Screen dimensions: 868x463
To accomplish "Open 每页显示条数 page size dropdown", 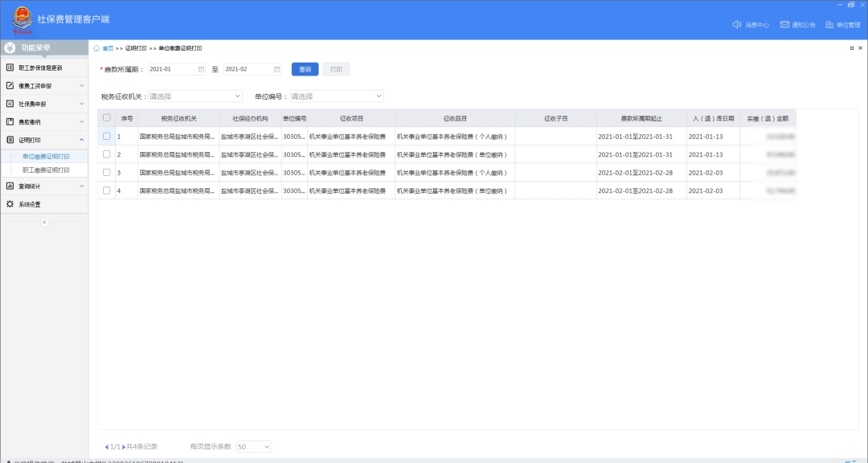I will coord(254,446).
